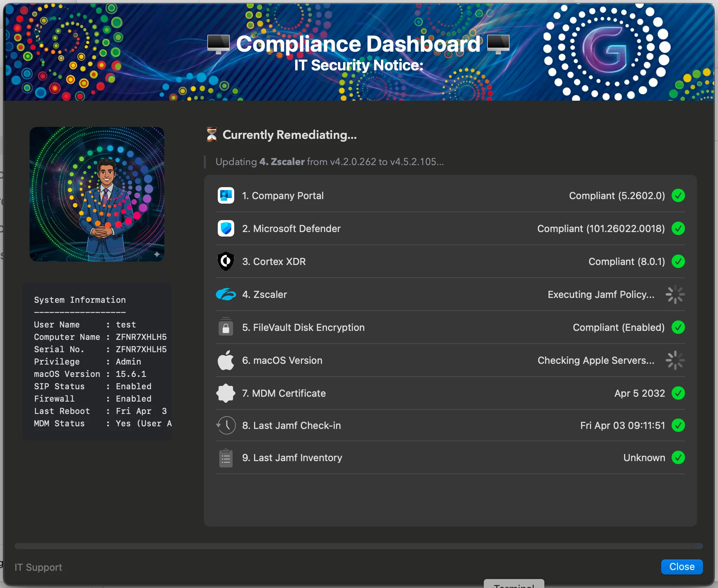
Task: Click the spinner next to Executing Jamf Policy
Action: coord(675,295)
